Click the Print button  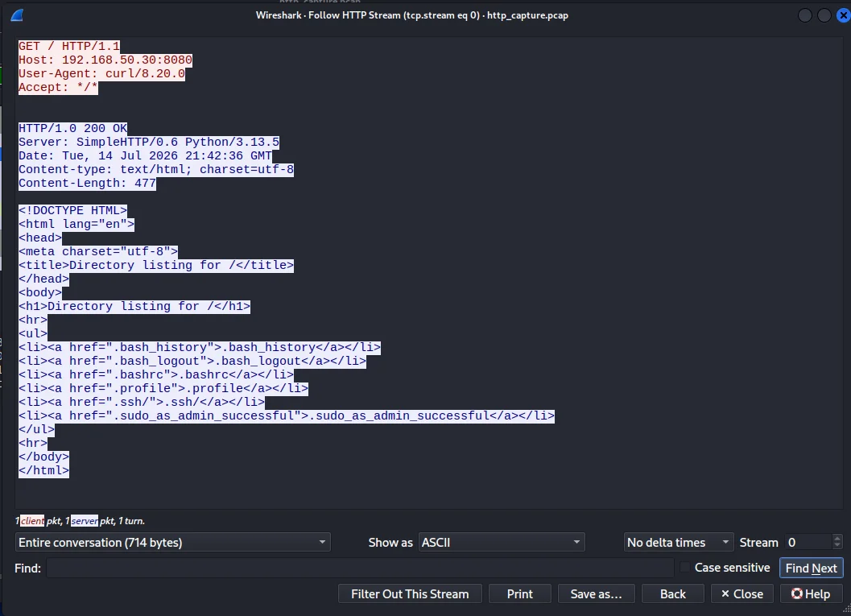click(x=520, y=593)
